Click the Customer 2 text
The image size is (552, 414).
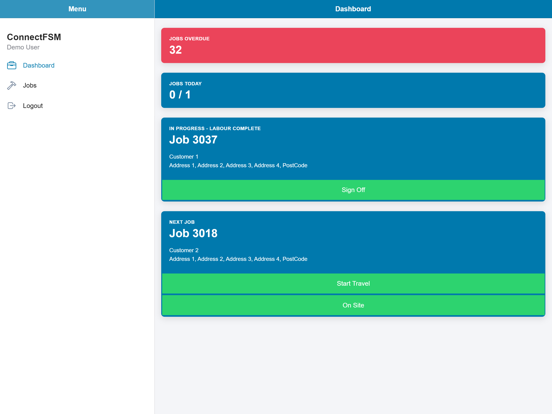(184, 250)
